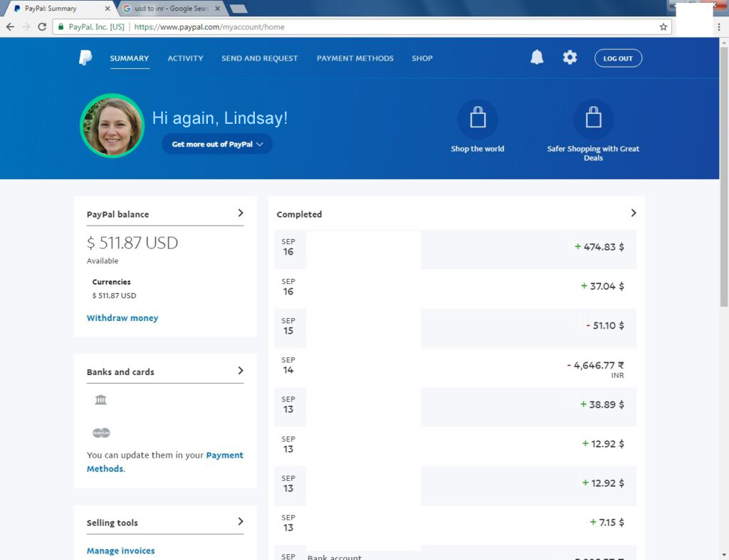Reload the page in the browser
The width and height of the screenshot is (729, 560).
click(x=42, y=27)
